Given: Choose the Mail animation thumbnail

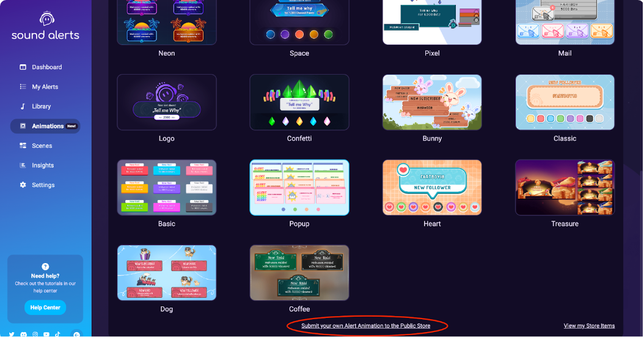Looking at the screenshot, I should point(565,22).
